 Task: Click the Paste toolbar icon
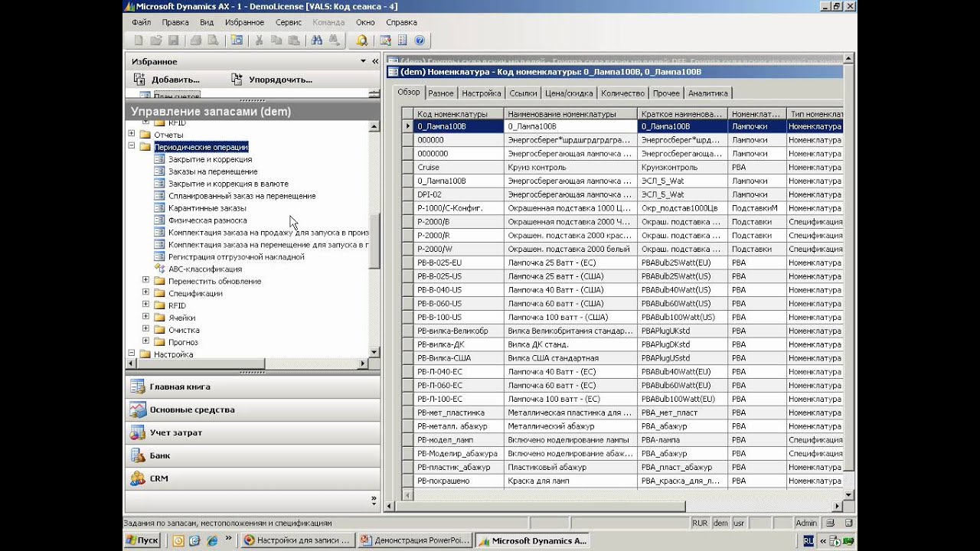click(x=294, y=41)
